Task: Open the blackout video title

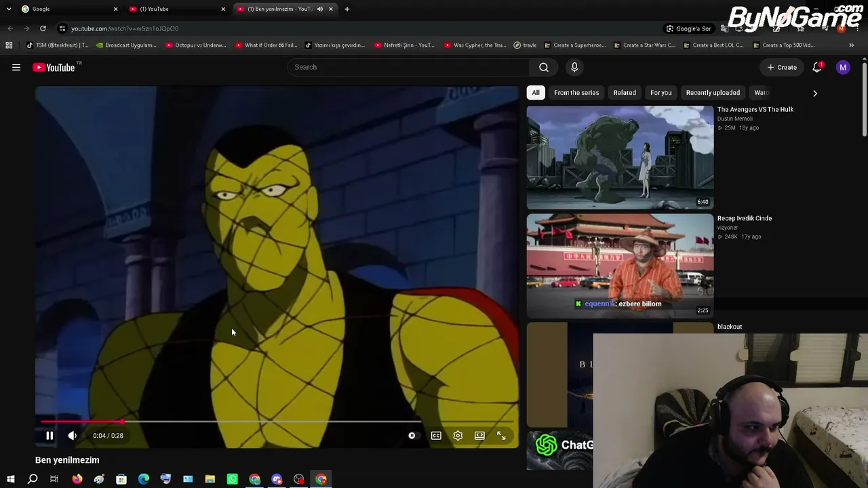Action: (x=730, y=327)
